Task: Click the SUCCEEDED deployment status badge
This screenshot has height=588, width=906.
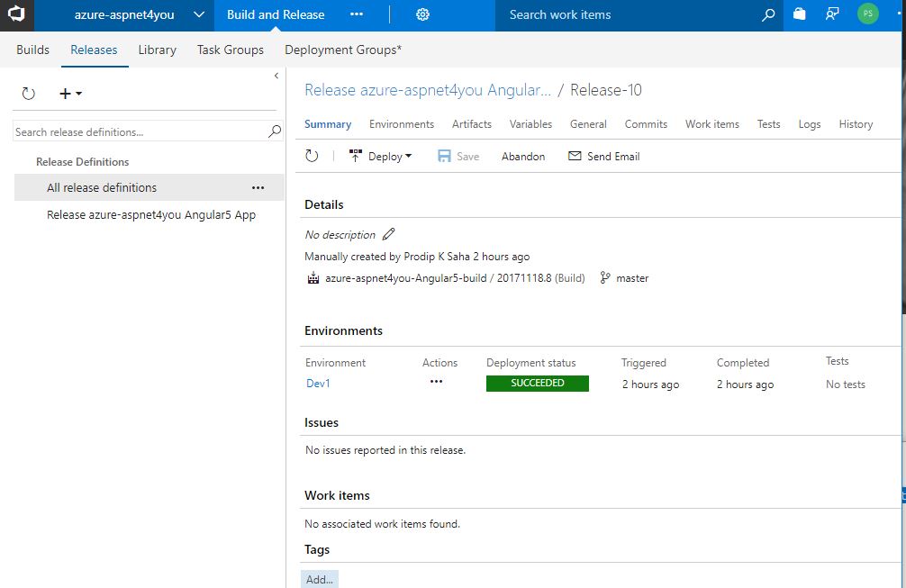Action: pos(538,384)
